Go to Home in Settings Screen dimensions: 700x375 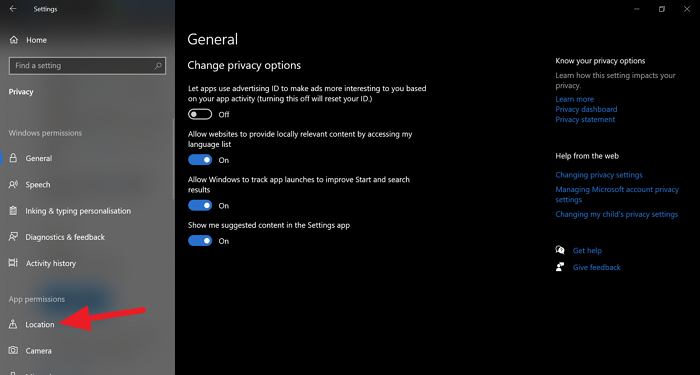pyautogui.click(x=36, y=40)
